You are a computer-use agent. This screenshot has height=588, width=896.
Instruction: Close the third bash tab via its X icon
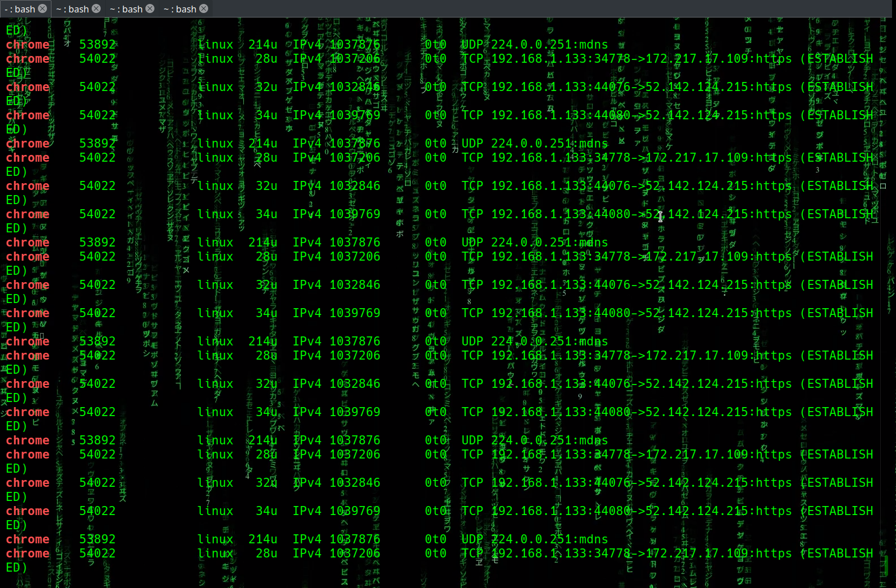click(x=150, y=8)
